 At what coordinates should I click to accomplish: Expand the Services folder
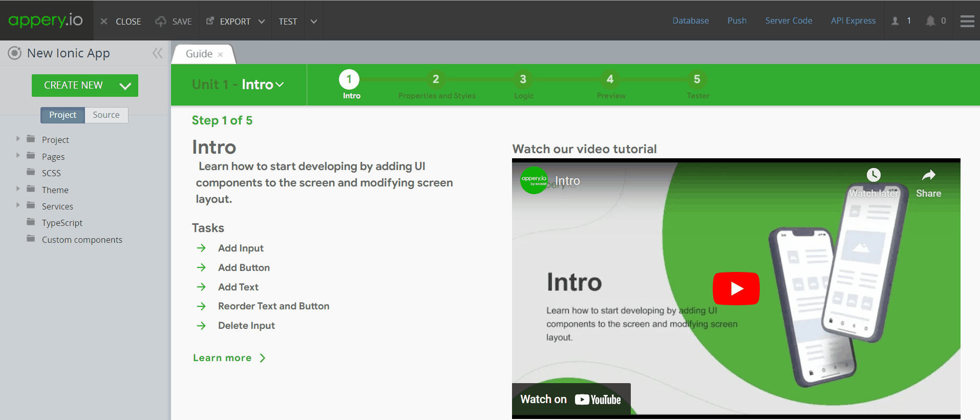tap(18, 205)
